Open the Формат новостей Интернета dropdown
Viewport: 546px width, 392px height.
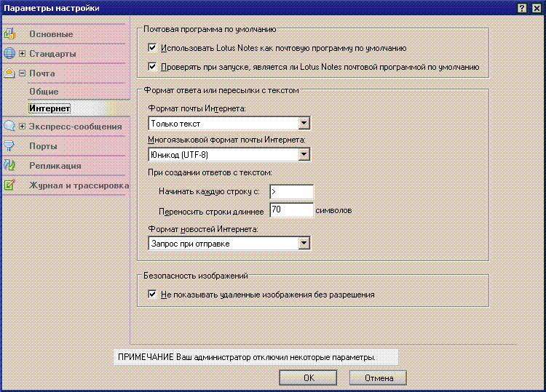[x=304, y=243]
